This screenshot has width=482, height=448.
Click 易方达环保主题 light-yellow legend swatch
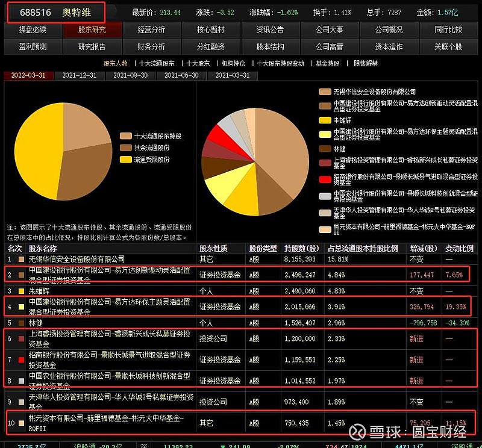[325, 134]
